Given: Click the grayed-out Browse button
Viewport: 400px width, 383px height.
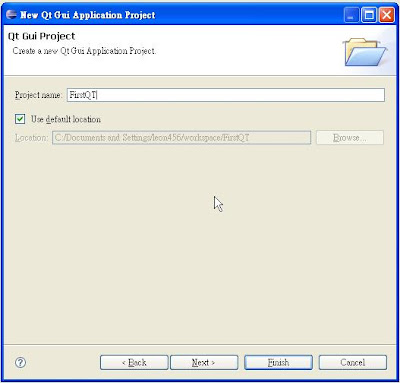Looking at the screenshot, I should [350, 138].
